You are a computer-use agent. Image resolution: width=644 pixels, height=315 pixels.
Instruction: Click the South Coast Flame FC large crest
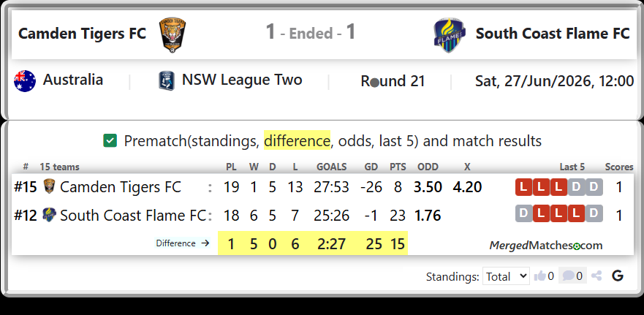pos(450,35)
